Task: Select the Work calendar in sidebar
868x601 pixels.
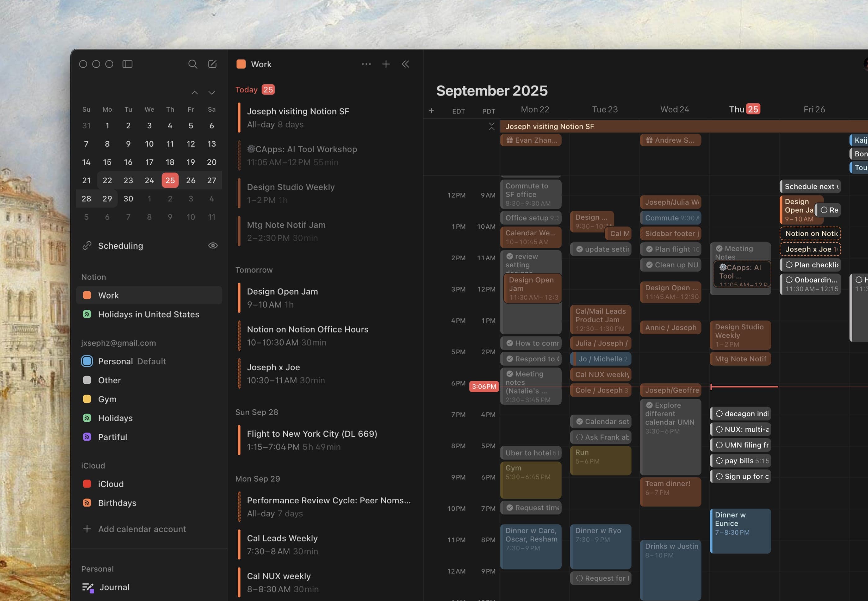Action: pos(109,295)
